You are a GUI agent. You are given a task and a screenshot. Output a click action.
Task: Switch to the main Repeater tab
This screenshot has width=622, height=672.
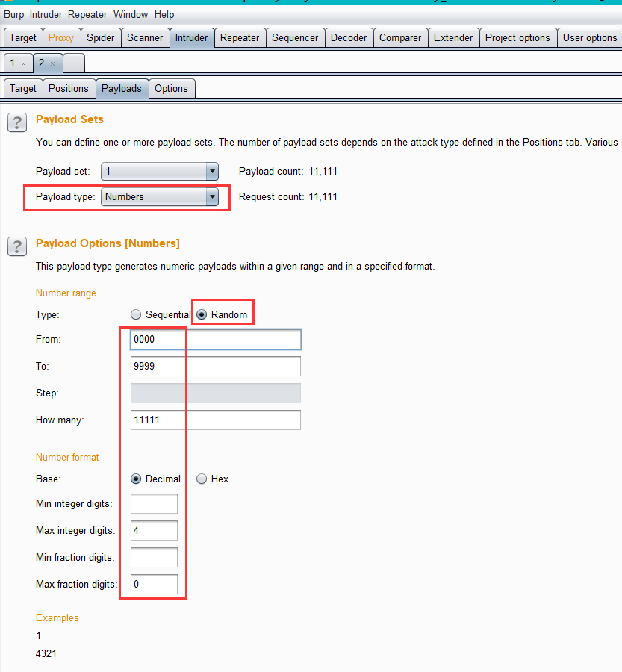pyautogui.click(x=240, y=38)
